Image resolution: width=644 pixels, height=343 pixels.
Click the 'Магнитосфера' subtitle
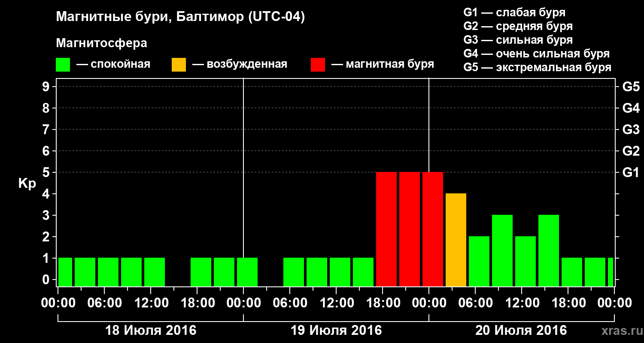point(102,43)
